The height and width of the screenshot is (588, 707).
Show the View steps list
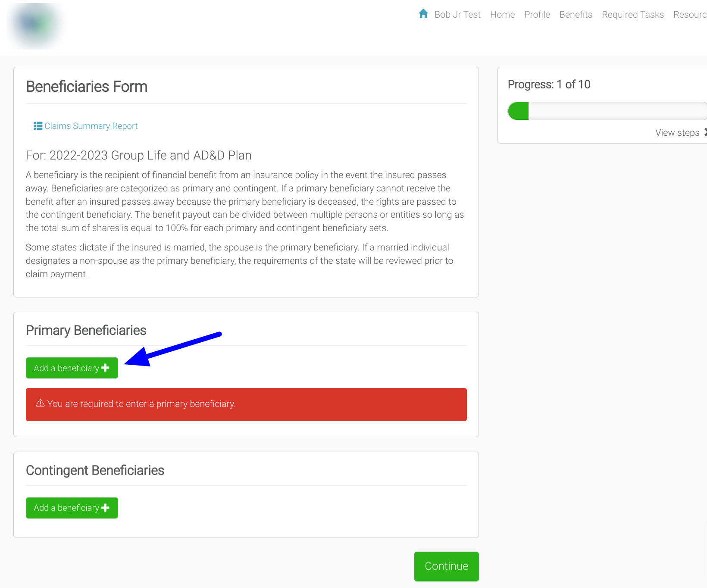(x=677, y=133)
